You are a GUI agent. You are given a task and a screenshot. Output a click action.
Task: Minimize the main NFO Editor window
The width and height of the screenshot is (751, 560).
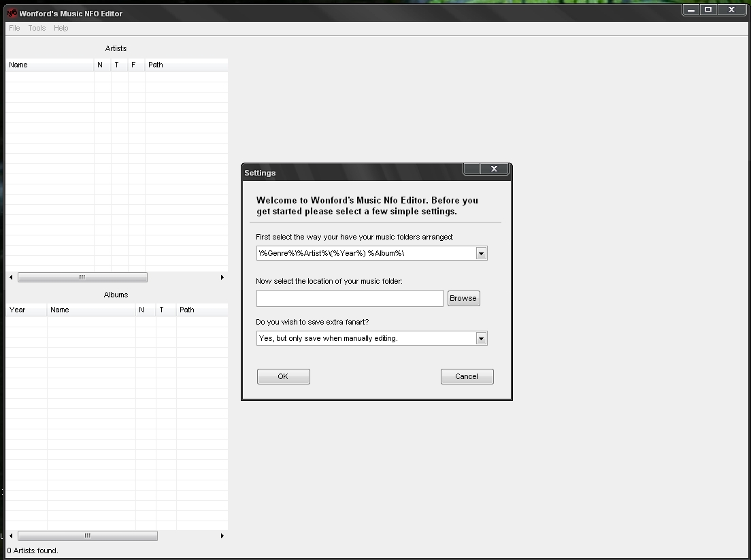[691, 10]
